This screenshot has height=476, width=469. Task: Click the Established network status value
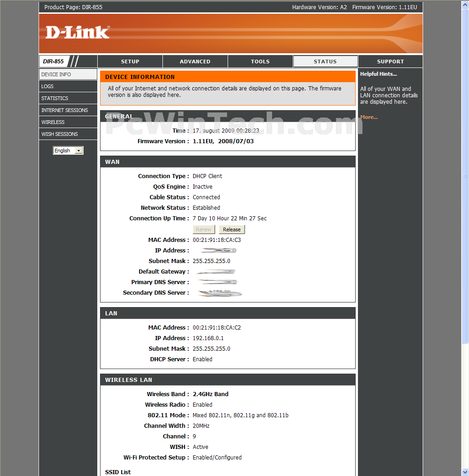click(x=206, y=207)
